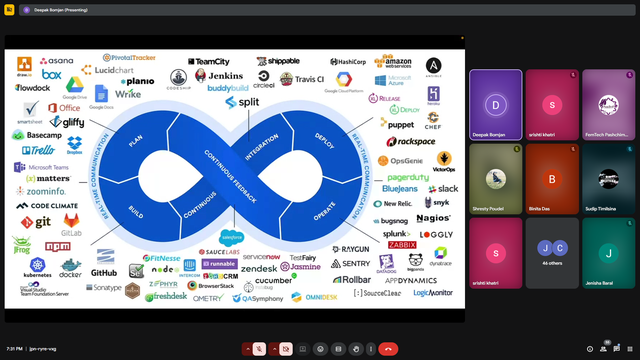Screen dimensions: 640x360
Task: Open audio settings arrow next to microphone
Action: 247,349
